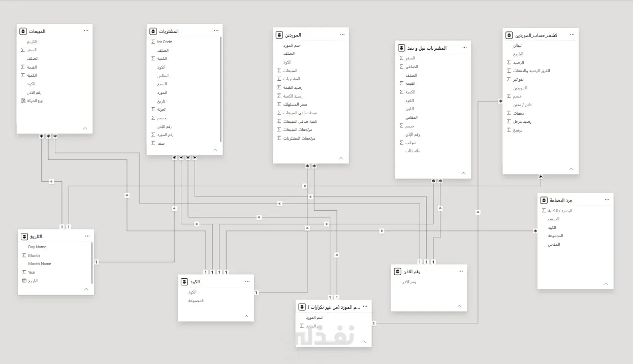Click the date icon beside التاريخ field in التاريخ table
Viewport: 633px width, 364px height.
click(x=24, y=281)
